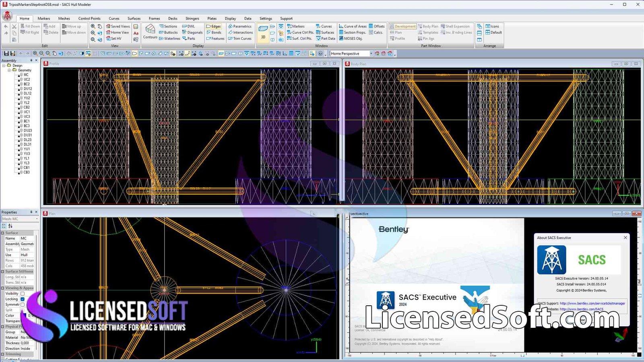Switch to the Meshes ribbon tab

[x=64, y=19]
